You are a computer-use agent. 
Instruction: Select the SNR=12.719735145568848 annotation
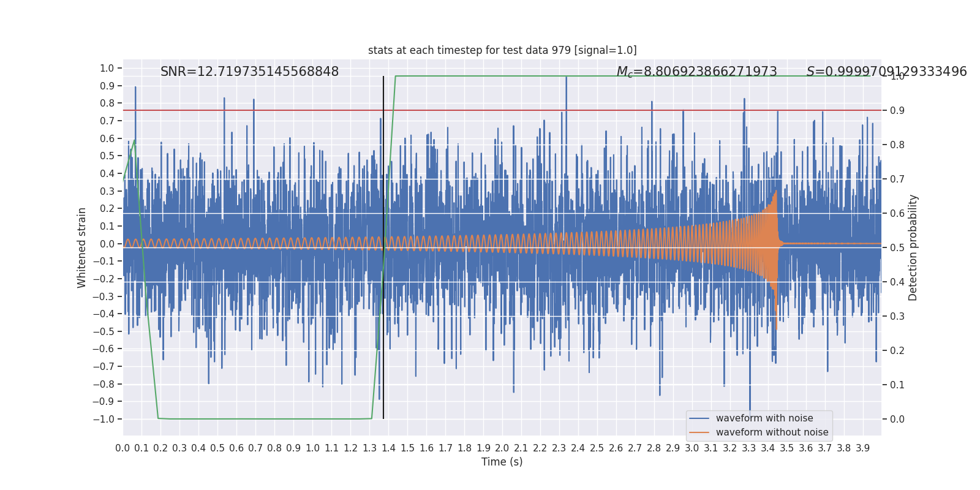250,72
